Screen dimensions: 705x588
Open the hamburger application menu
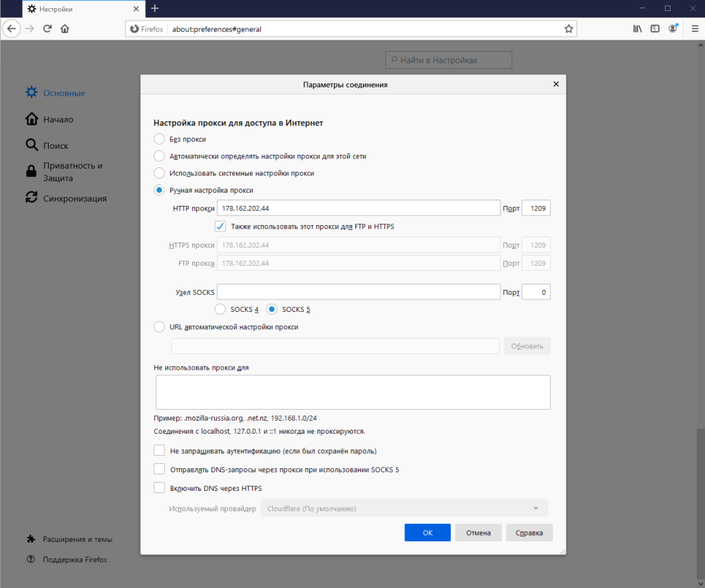[694, 29]
